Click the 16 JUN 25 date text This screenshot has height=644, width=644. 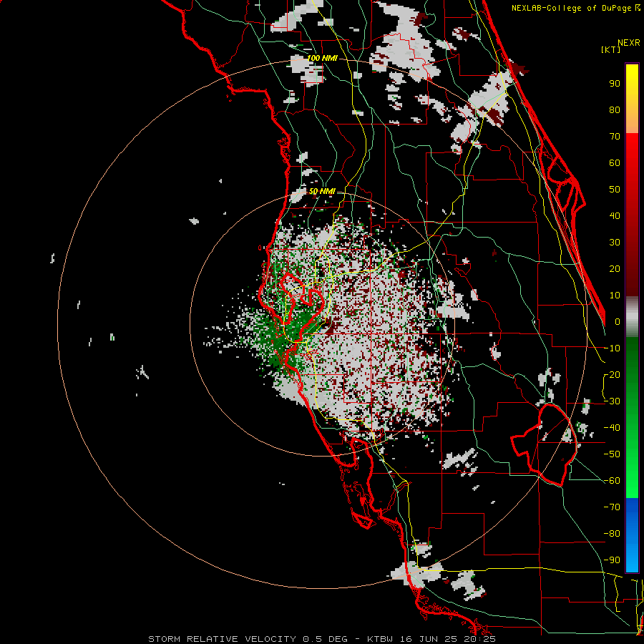(x=434, y=639)
